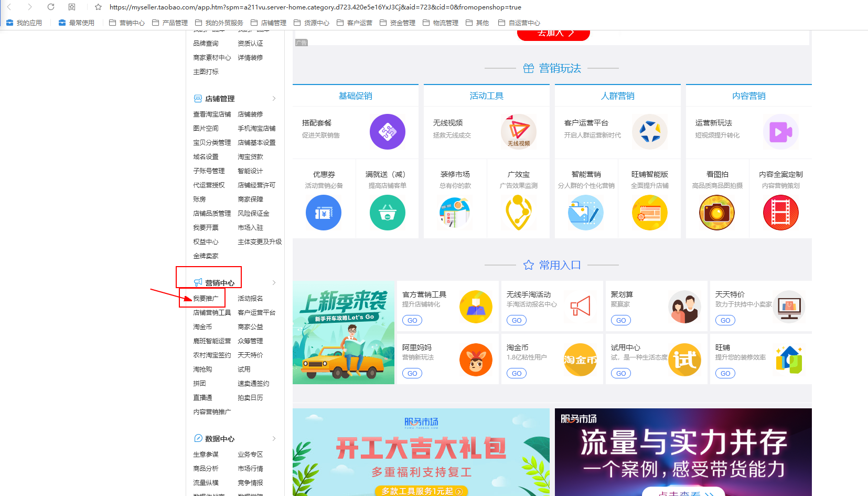Open 看图拍 camera icon
Image resolution: width=868 pixels, height=496 pixels.
pyautogui.click(x=717, y=213)
